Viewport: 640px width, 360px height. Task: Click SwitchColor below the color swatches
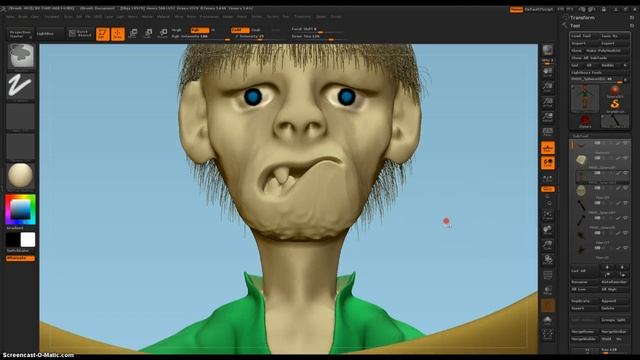click(x=18, y=250)
